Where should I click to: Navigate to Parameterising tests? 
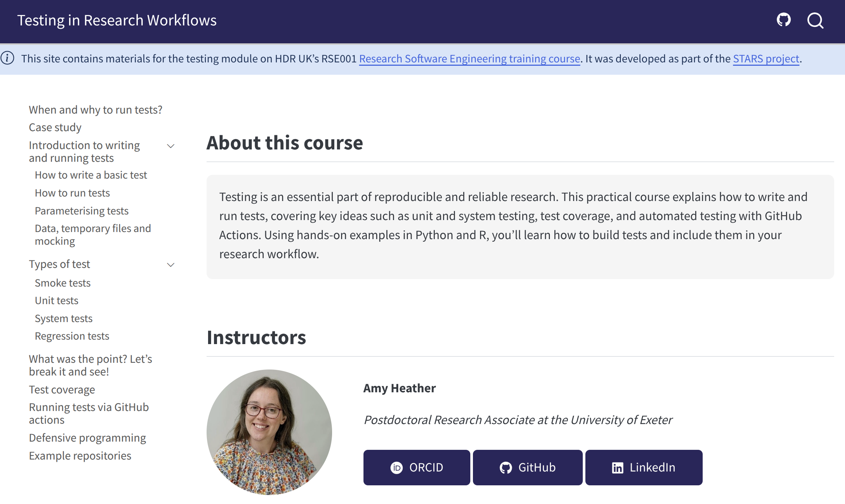point(81,211)
